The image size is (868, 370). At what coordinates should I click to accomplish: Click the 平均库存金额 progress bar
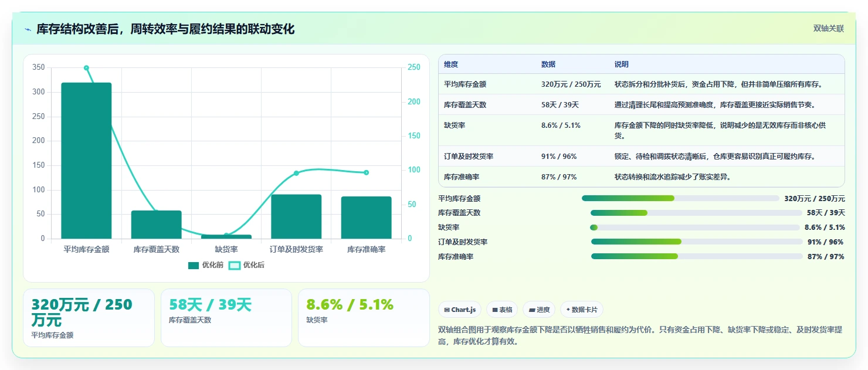680,198
